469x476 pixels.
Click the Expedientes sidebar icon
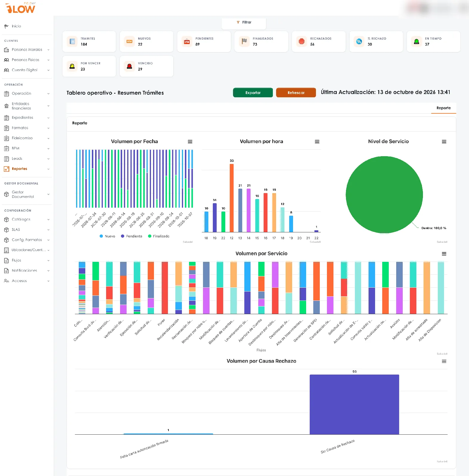(6, 118)
